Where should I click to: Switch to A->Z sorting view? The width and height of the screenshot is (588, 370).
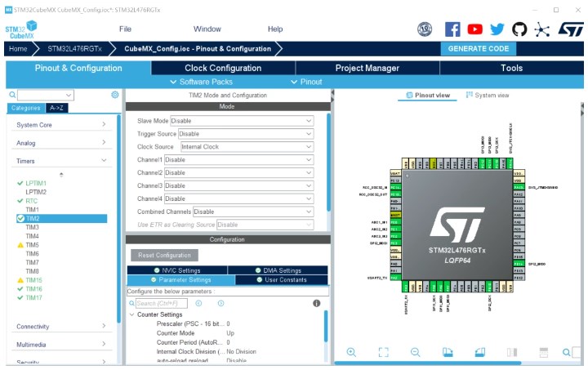[x=56, y=108]
